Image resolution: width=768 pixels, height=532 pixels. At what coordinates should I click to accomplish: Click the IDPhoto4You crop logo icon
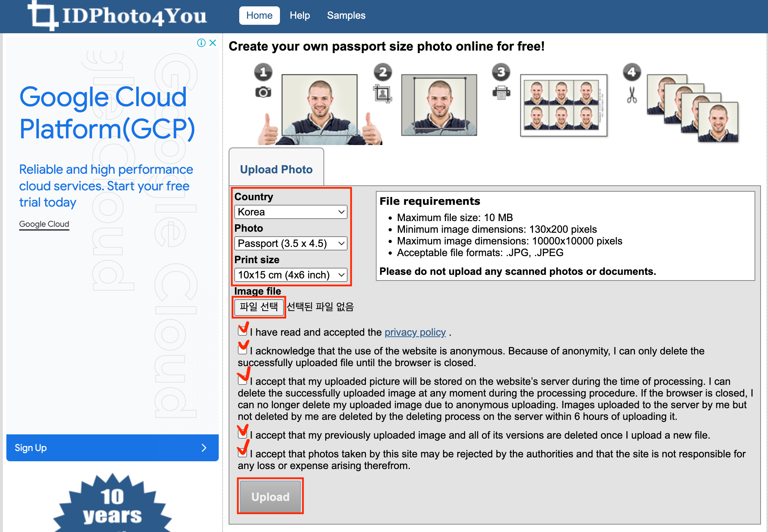pos(42,16)
